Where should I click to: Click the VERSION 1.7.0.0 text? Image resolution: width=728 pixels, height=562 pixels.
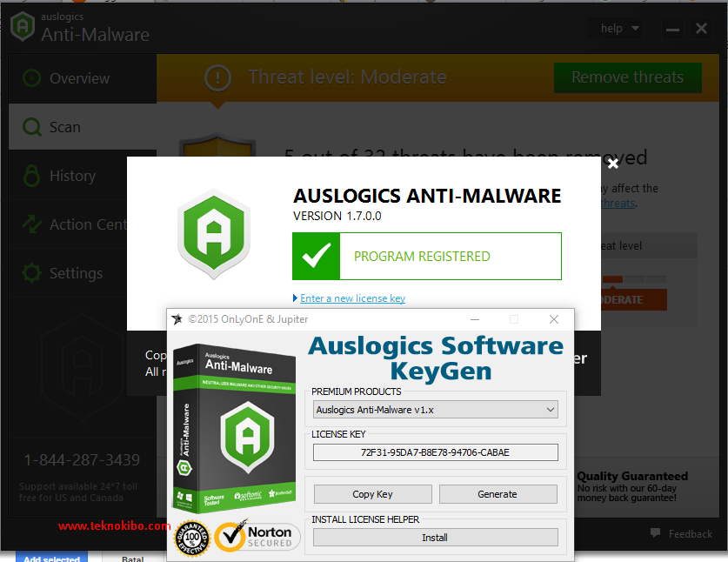(x=337, y=216)
